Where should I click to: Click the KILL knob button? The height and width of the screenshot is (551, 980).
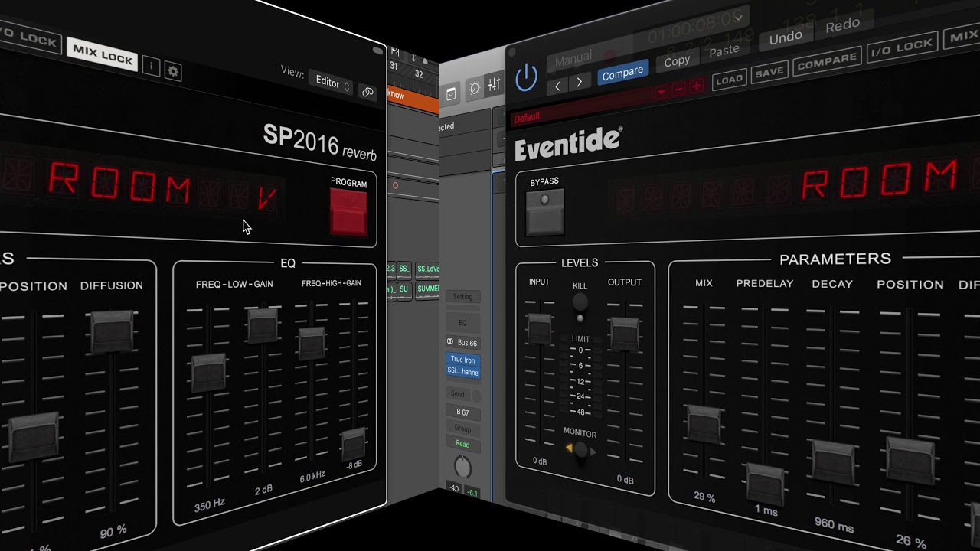point(580,302)
